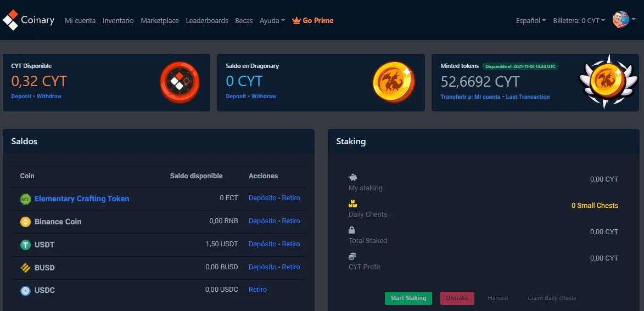
Task: Click the Total Staked lock icon
Action: point(351,230)
